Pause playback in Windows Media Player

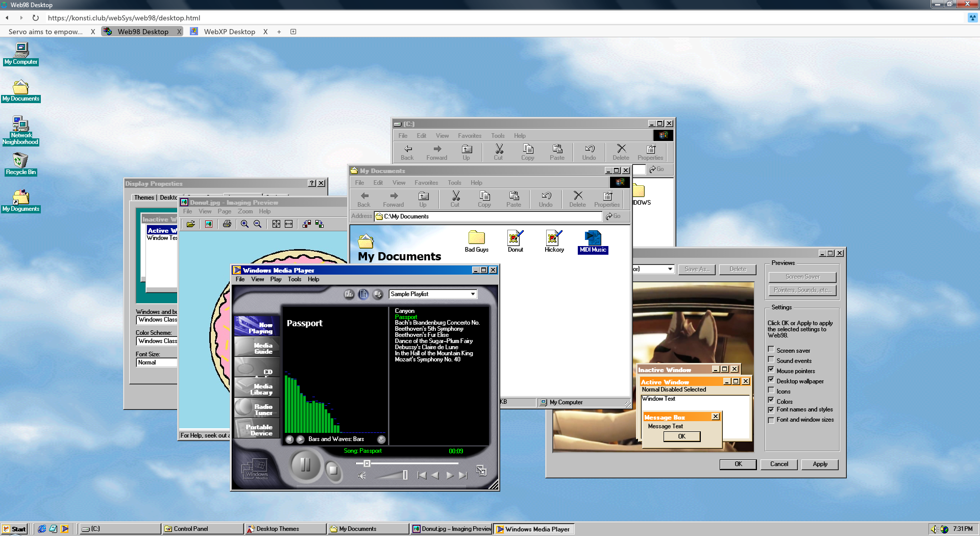(305, 465)
